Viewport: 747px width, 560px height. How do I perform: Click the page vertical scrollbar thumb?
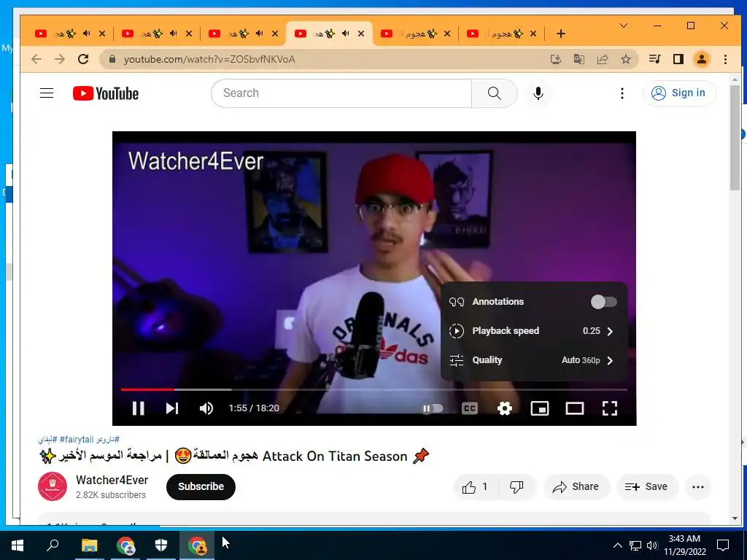tap(735, 137)
